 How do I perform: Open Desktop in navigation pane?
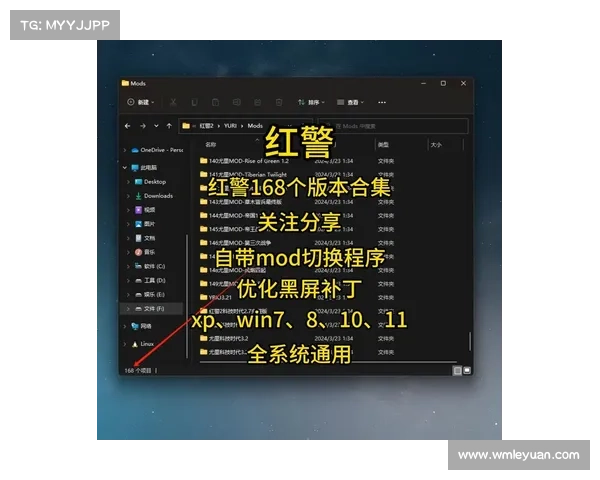click(x=150, y=182)
